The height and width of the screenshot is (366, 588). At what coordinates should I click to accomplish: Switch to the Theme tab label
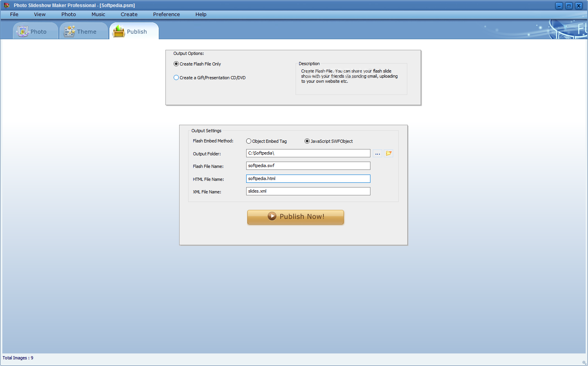coord(87,32)
